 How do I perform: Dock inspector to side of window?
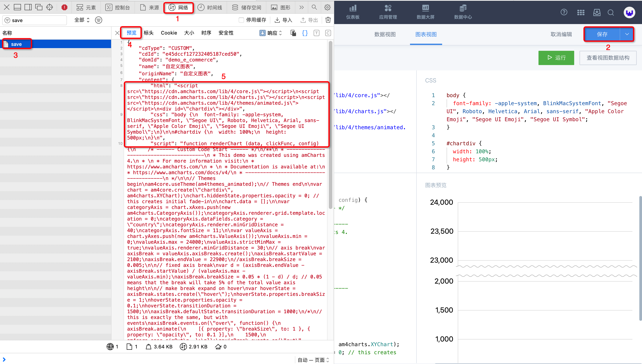(28, 7)
